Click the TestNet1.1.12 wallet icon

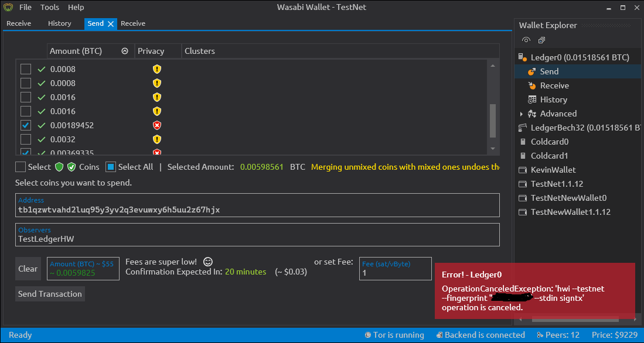(523, 184)
